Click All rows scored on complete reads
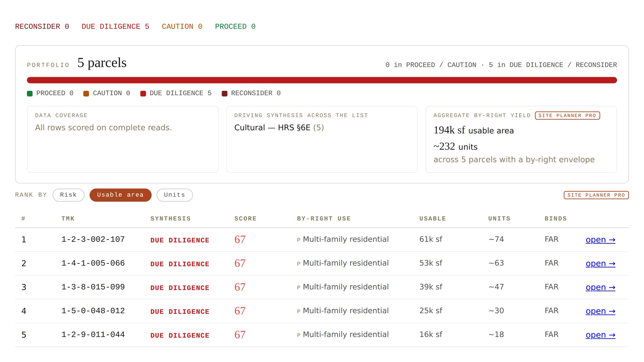This screenshot has height=362, width=644. coord(103,128)
